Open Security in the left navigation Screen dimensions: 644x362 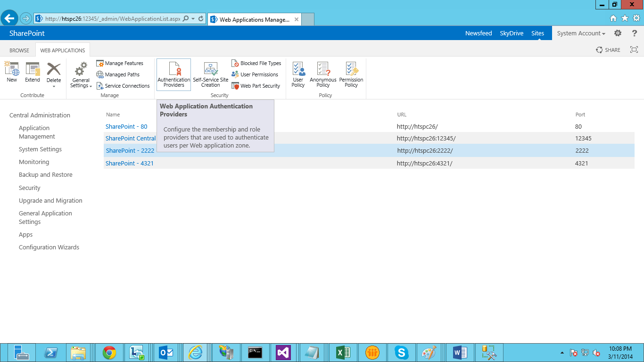pos(30,188)
